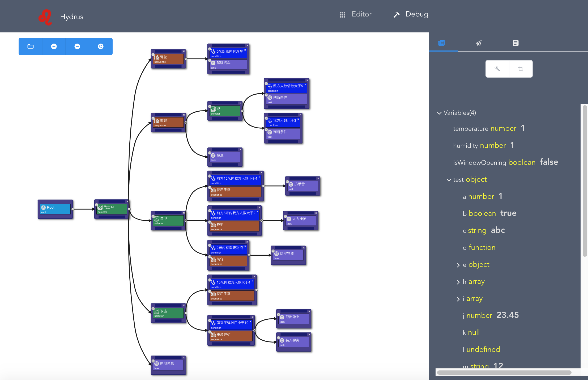Collapse the 战士AI selector node children
This screenshot has height=380, width=588.
click(x=129, y=209)
